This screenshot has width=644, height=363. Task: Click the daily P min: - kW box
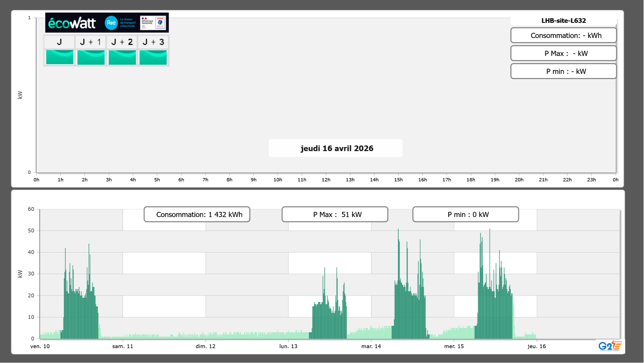coord(563,71)
